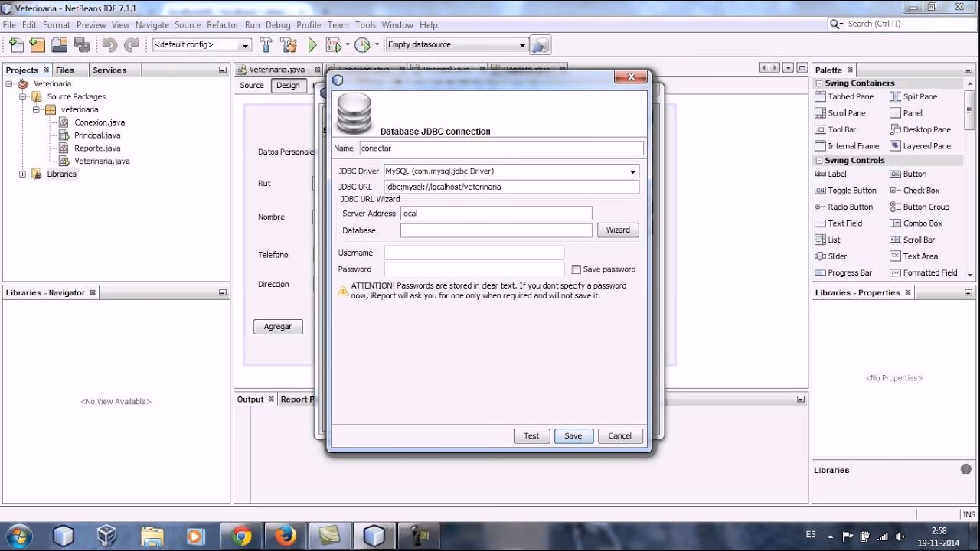Open a new file with the New File icon
Image resolution: width=980 pixels, height=551 pixels.
pyautogui.click(x=15, y=44)
